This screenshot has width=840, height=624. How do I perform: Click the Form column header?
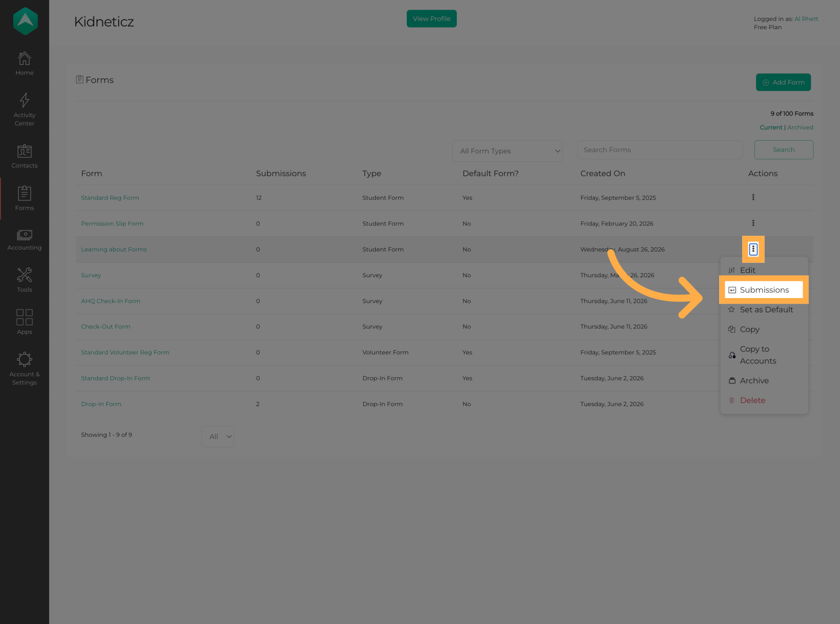pyautogui.click(x=92, y=174)
